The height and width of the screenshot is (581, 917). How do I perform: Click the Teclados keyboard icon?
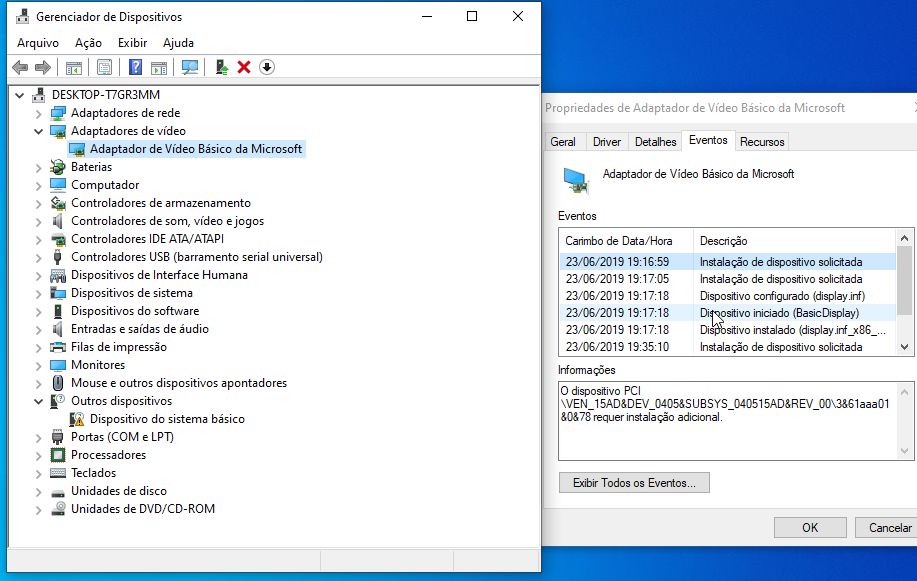tap(57, 473)
